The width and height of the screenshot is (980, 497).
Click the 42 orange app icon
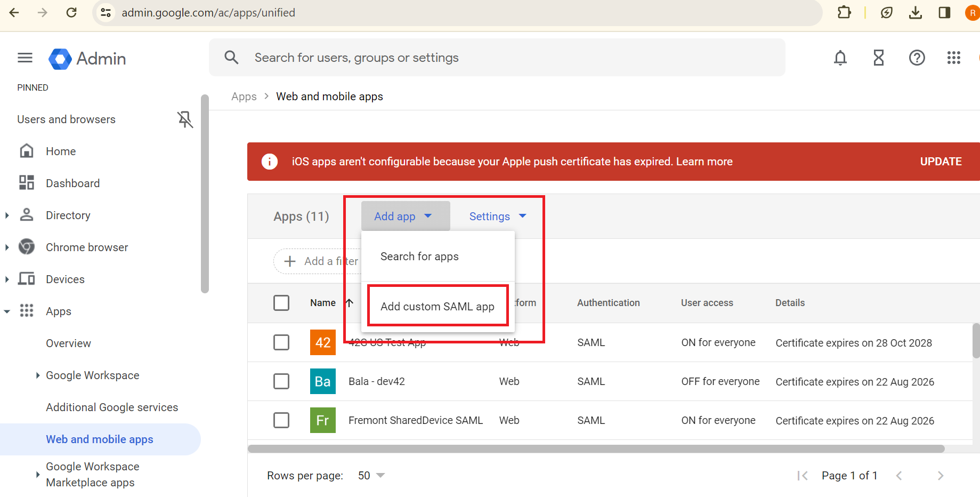tap(323, 342)
